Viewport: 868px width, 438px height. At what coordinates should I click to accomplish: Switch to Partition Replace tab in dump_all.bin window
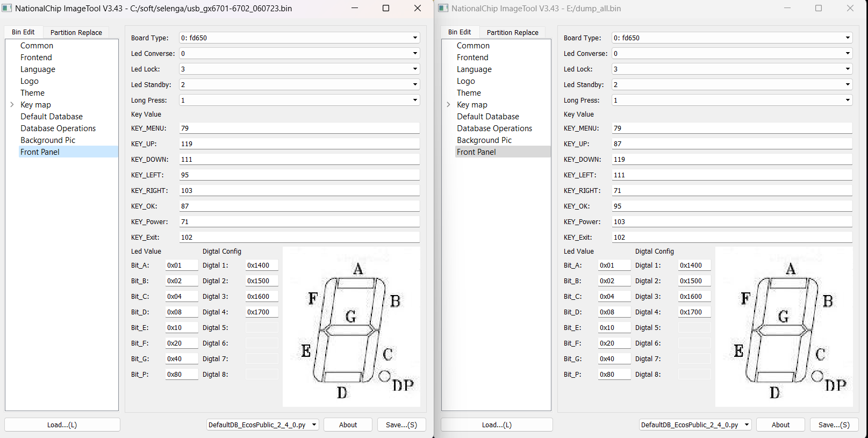[513, 33]
